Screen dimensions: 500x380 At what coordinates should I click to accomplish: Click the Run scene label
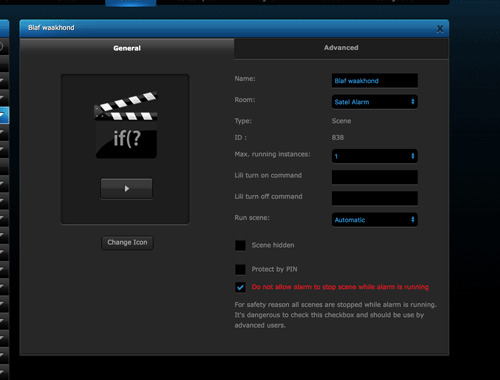click(x=252, y=218)
